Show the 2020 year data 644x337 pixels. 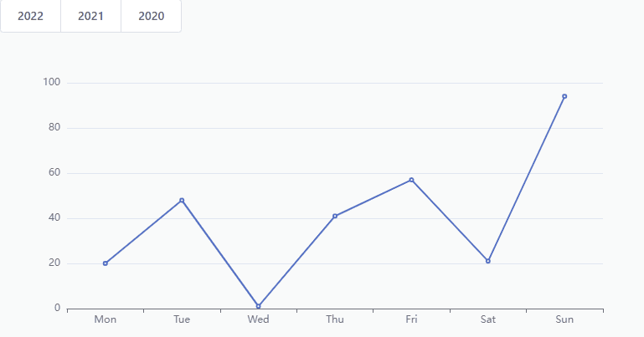tap(151, 16)
